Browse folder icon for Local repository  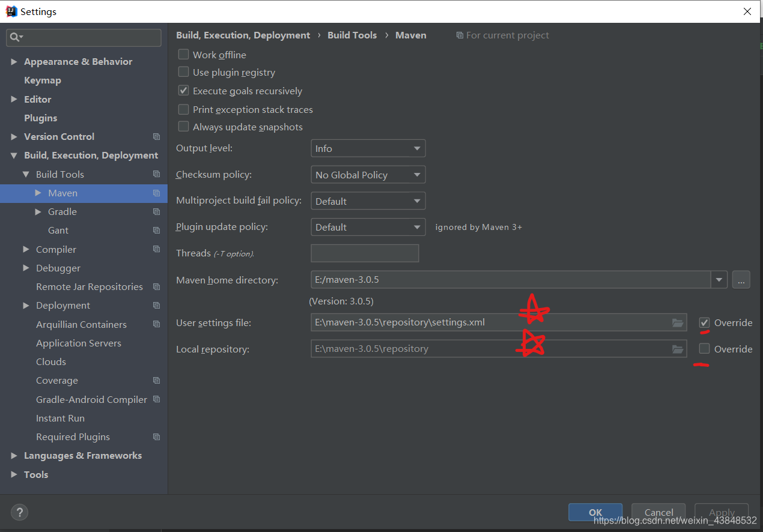click(x=678, y=349)
